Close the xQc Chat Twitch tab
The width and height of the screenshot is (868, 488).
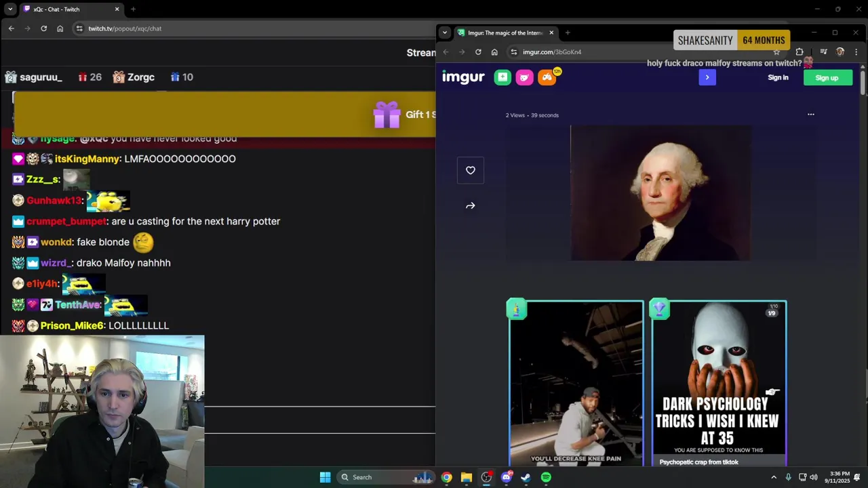(x=117, y=9)
